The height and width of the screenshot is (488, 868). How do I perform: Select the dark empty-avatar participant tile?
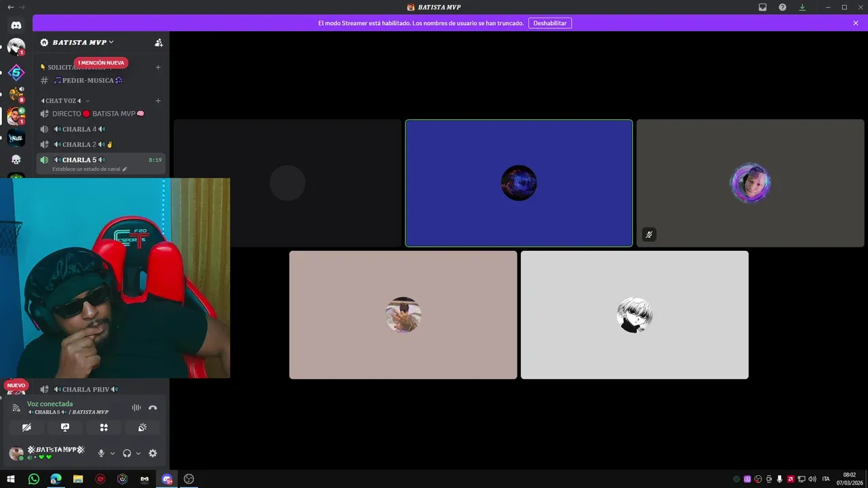pyautogui.click(x=288, y=183)
